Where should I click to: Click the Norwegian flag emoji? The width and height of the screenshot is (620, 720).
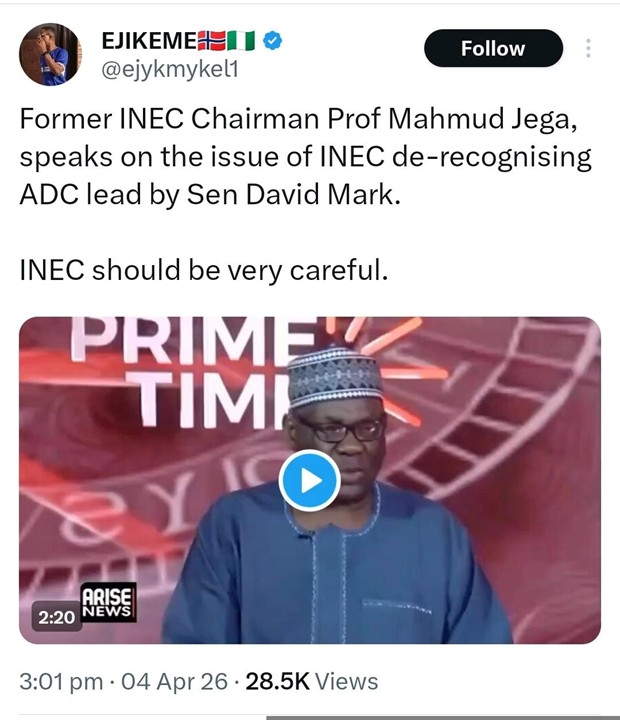[x=210, y=41]
